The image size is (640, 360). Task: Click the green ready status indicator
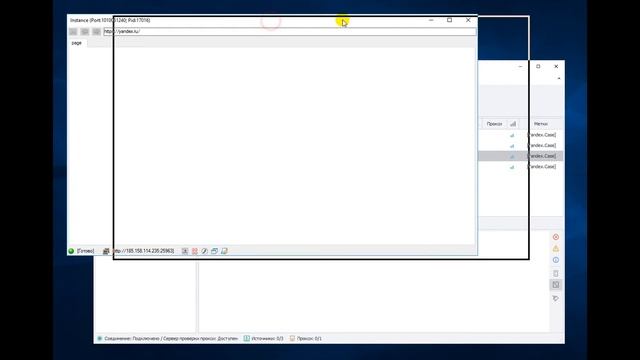click(71, 251)
